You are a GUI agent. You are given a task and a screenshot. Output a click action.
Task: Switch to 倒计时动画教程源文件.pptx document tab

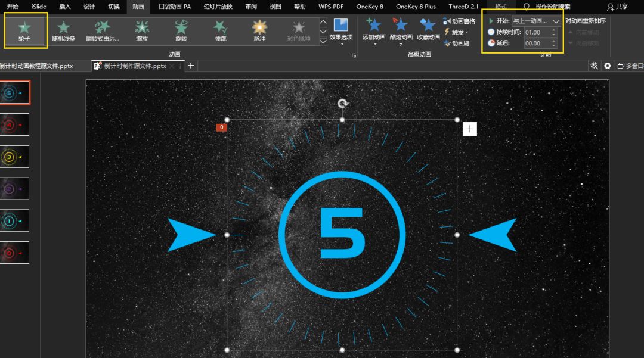coord(38,66)
